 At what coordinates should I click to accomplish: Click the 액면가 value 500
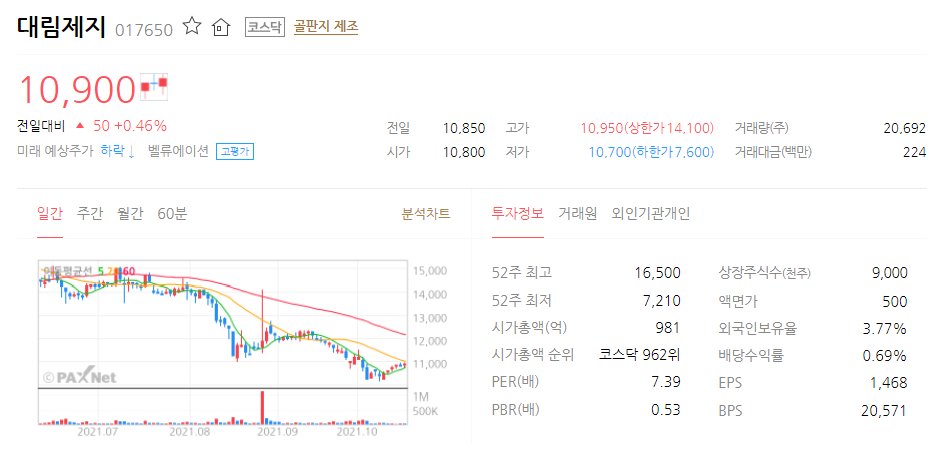pos(895,301)
